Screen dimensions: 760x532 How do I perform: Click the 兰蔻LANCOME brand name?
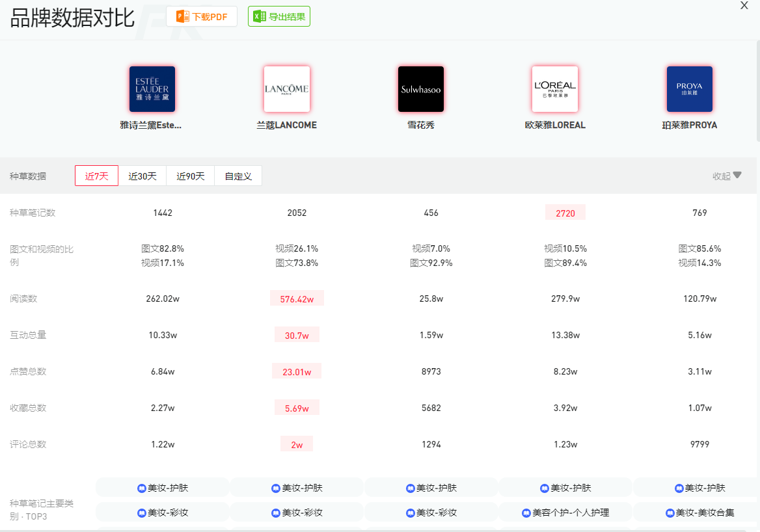point(286,125)
